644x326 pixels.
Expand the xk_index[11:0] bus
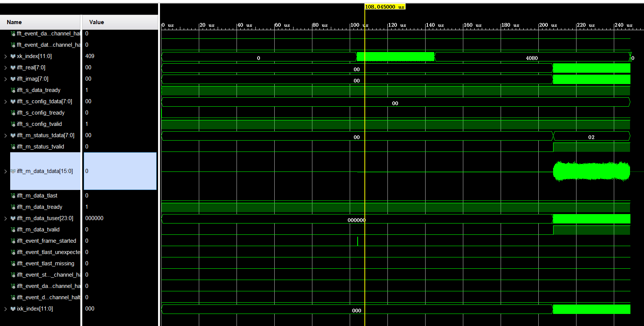point(5,56)
